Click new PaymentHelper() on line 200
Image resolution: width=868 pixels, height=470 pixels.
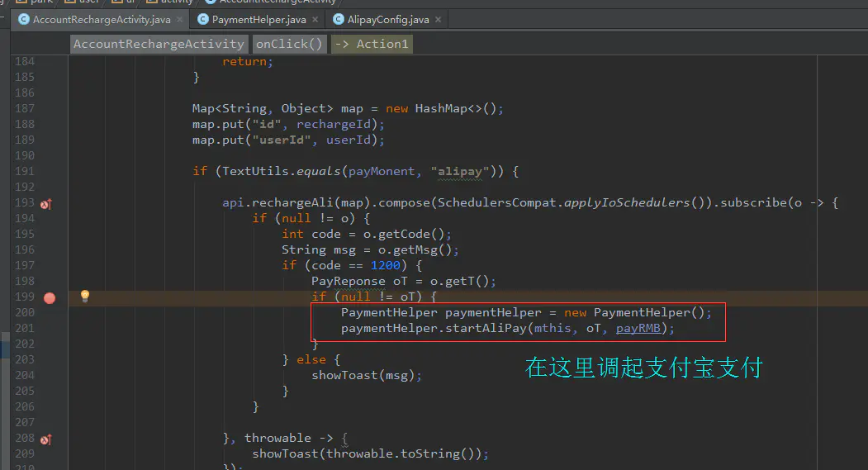click(x=633, y=313)
